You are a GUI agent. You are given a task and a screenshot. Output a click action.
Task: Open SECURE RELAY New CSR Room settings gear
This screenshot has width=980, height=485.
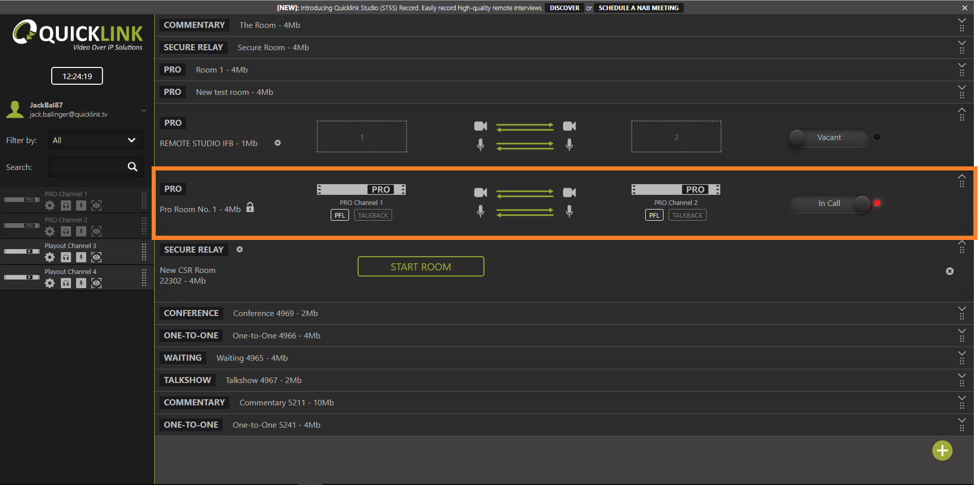click(240, 250)
